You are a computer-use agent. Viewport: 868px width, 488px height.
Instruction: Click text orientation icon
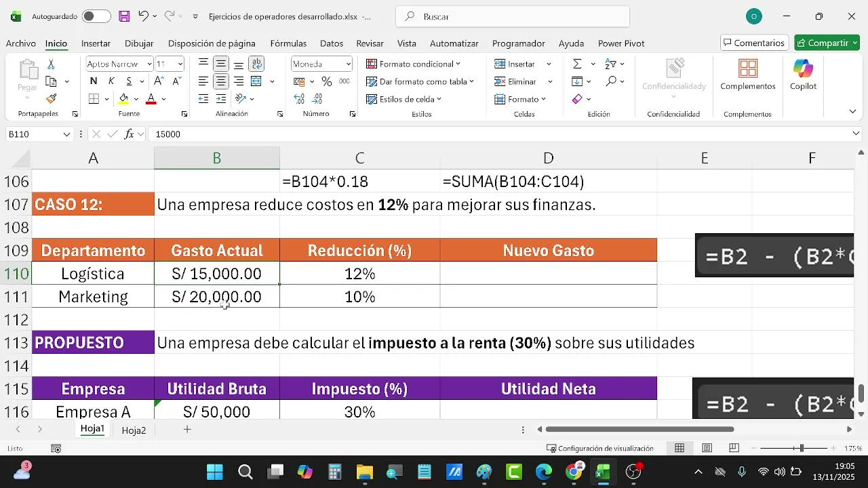click(x=241, y=99)
